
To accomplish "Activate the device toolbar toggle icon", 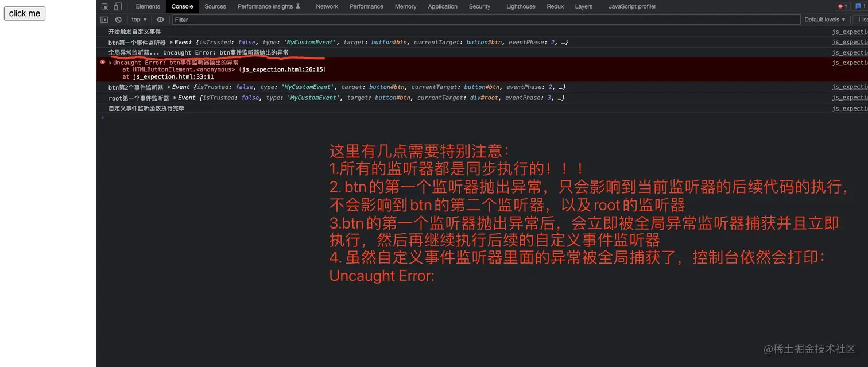I will tap(118, 6).
